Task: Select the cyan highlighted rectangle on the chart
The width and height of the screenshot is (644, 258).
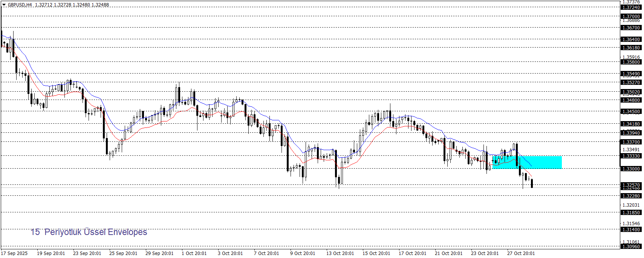Action: coord(527,162)
